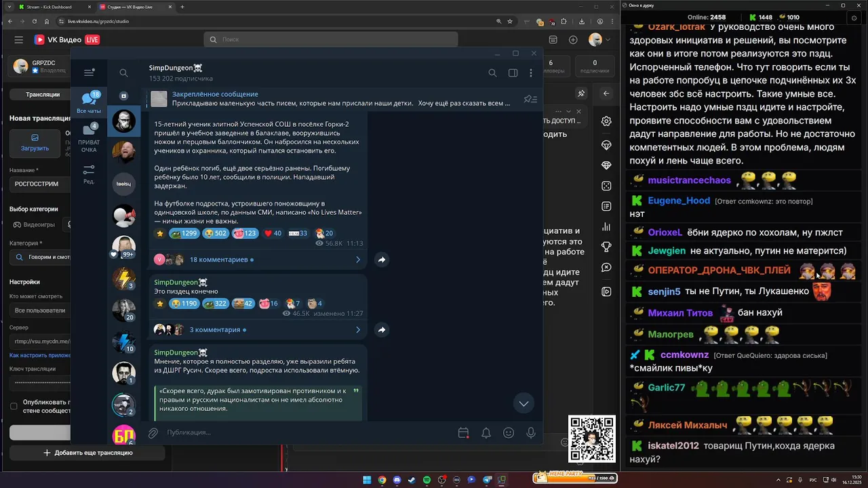Open the chat with 99+ unread
The height and width of the screenshot is (488, 868).
coord(123,247)
